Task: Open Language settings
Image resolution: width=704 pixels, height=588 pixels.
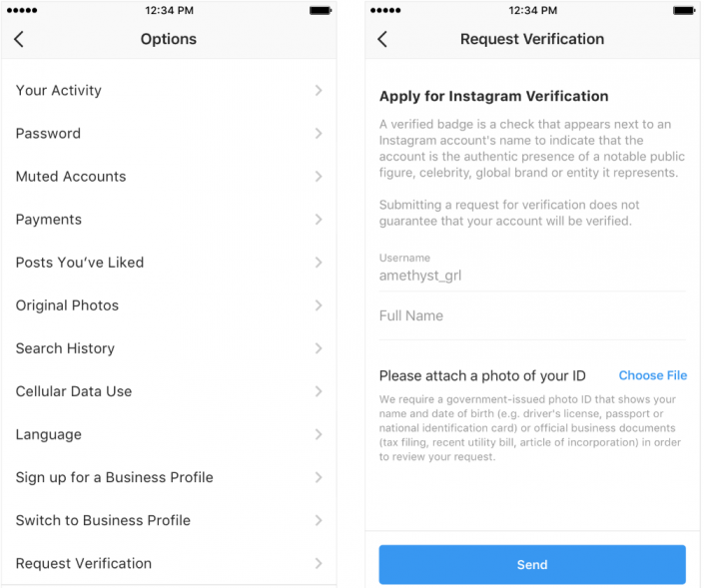Action: (49, 434)
